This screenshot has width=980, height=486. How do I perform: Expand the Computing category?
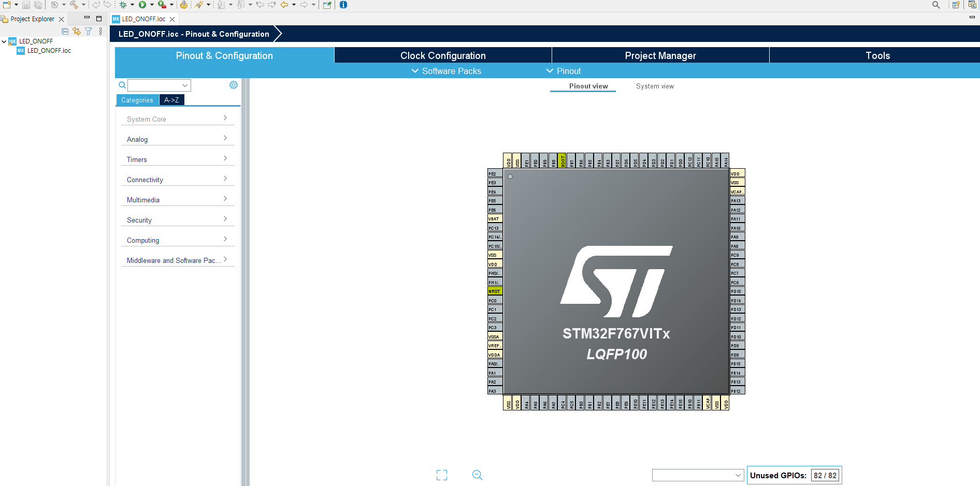point(178,240)
